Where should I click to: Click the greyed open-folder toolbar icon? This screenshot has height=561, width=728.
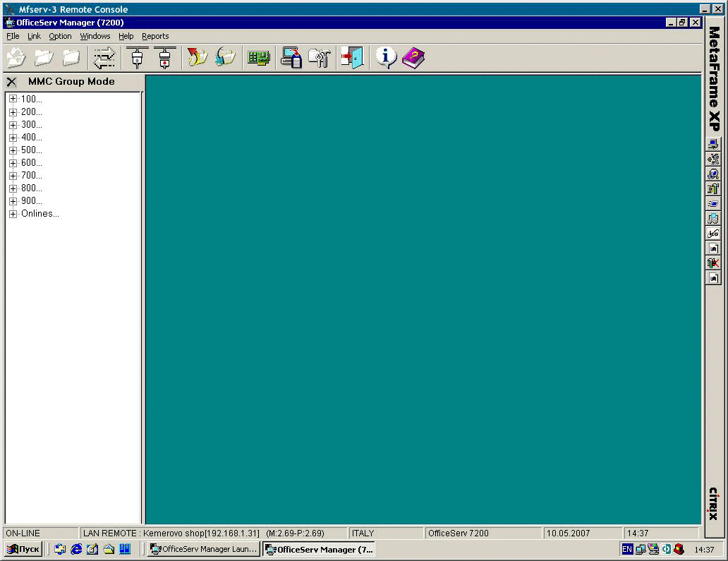coord(44,58)
